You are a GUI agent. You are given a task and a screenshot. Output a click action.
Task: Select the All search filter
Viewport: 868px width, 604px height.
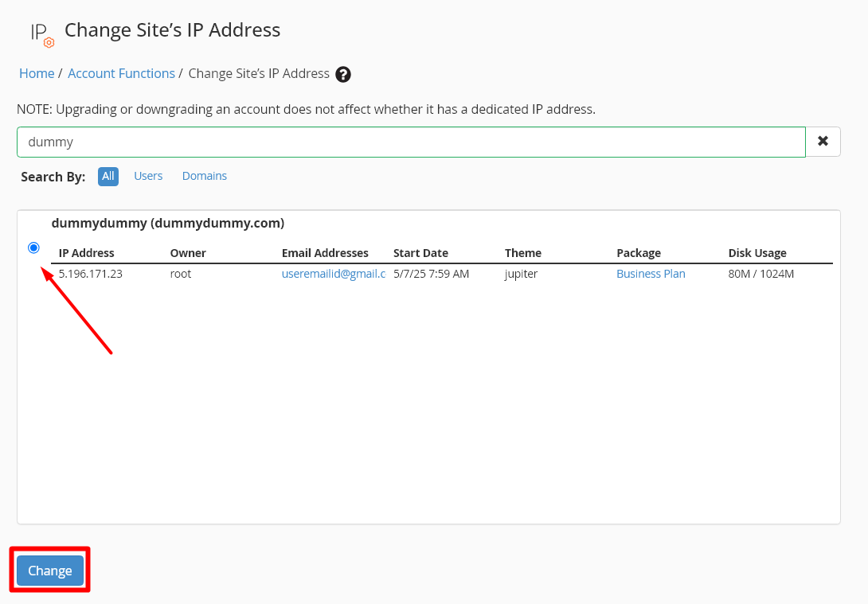click(x=108, y=177)
